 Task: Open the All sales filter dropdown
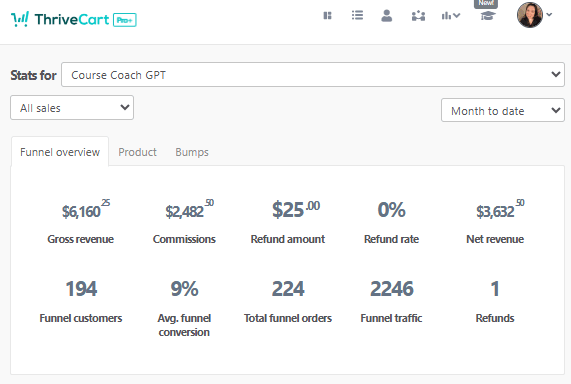coord(72,108)
